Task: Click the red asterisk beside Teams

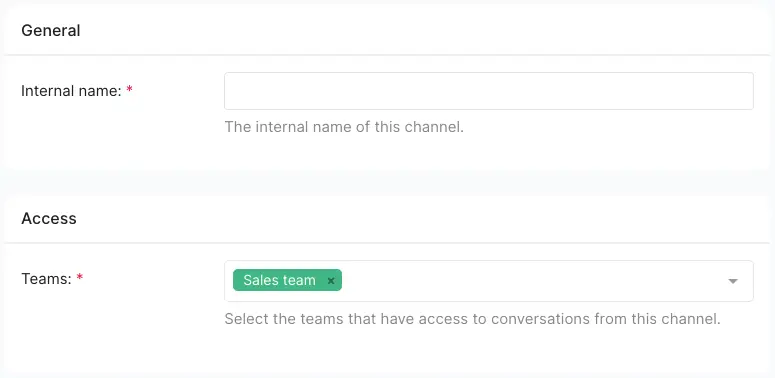Action: point(80,278)
